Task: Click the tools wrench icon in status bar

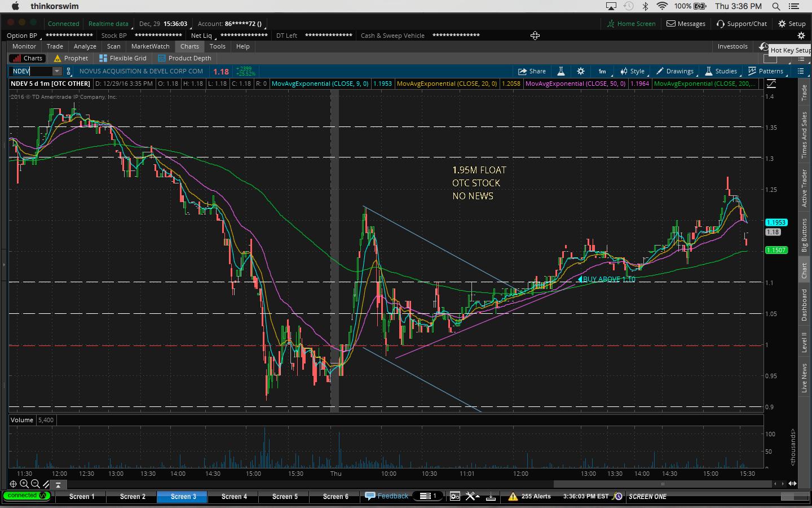Action: pyautogui.click(x=473, y=497)
